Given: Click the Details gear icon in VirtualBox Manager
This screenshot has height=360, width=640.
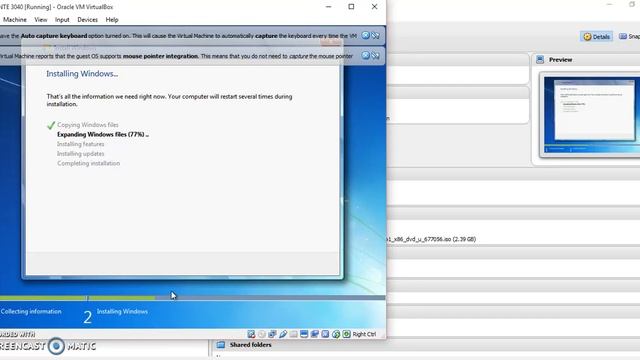Looking at the screenshot, I should pos(587,37).
